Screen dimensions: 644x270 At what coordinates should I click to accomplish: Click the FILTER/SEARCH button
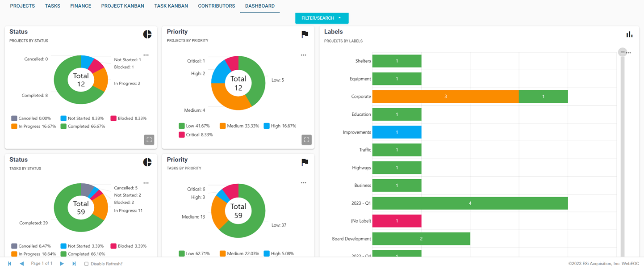[x=318, y=18]
